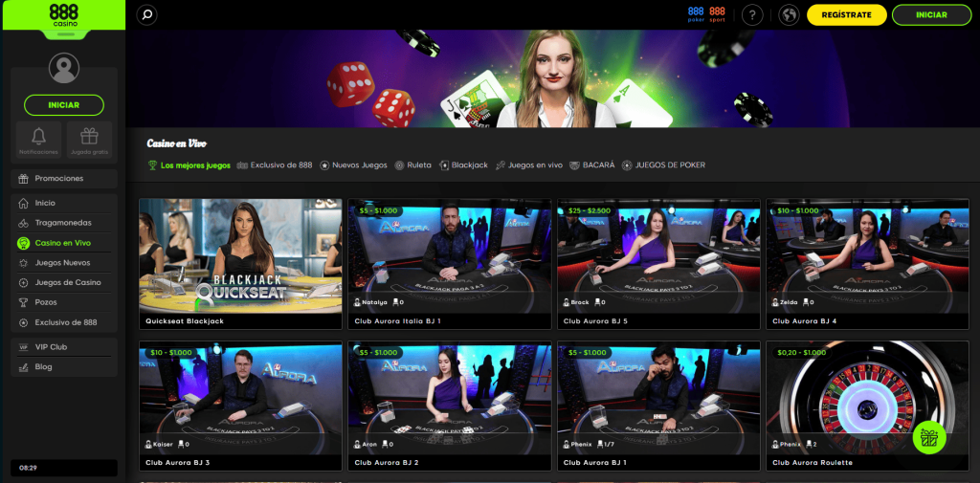The image size is (980, 483).
Task: Click the Casino en Vivo heading
Action: click(x=177, y=143)
